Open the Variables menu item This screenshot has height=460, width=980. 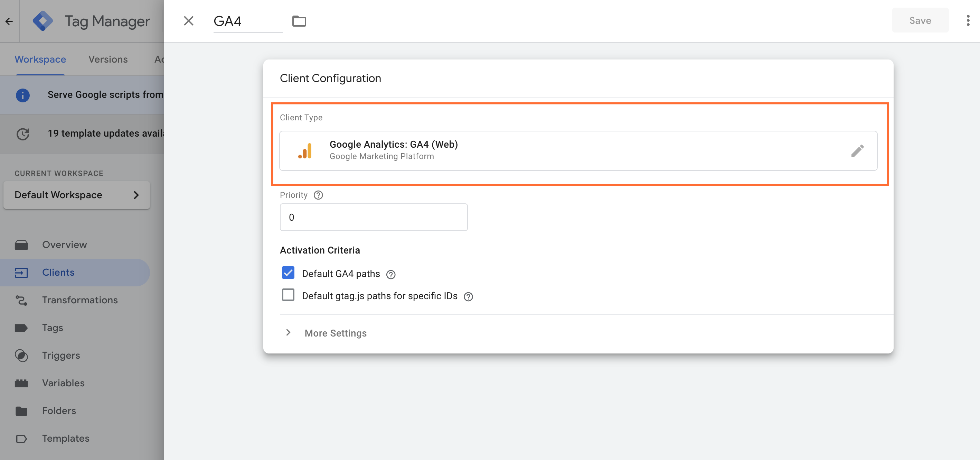point(75,383)
